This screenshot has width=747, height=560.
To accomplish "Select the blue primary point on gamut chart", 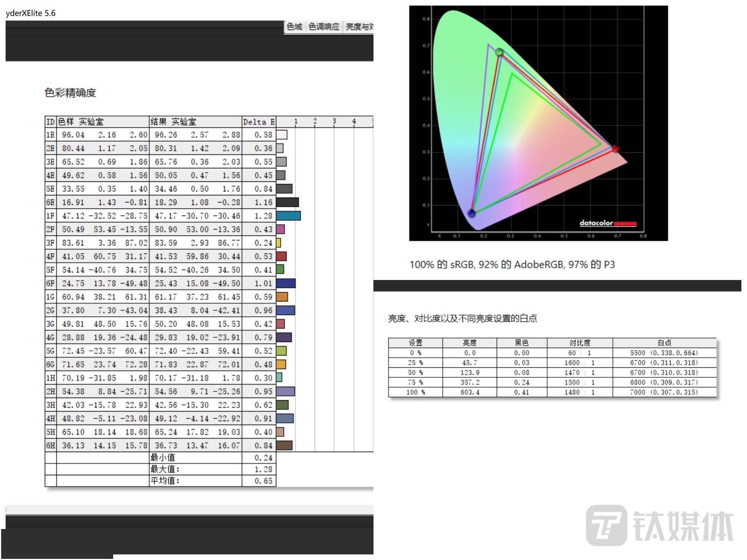I will [471, 213].
